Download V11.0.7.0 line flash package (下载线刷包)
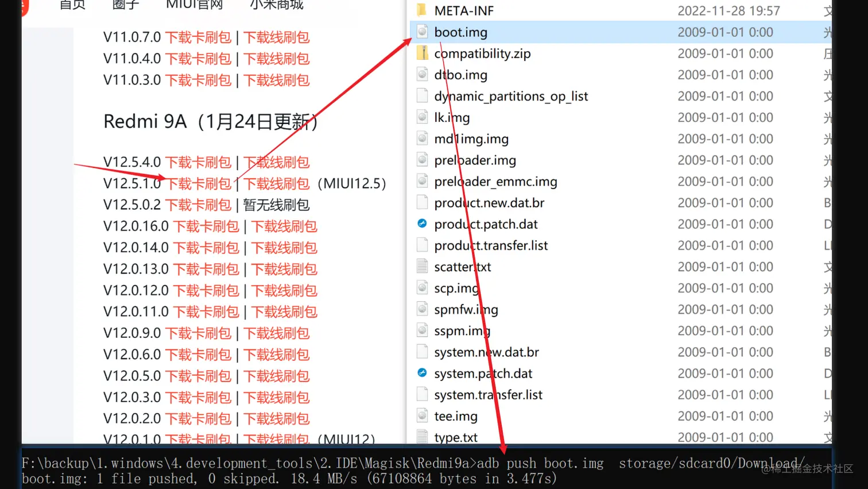This screenshot has height=489, width=868. (277, 37)
